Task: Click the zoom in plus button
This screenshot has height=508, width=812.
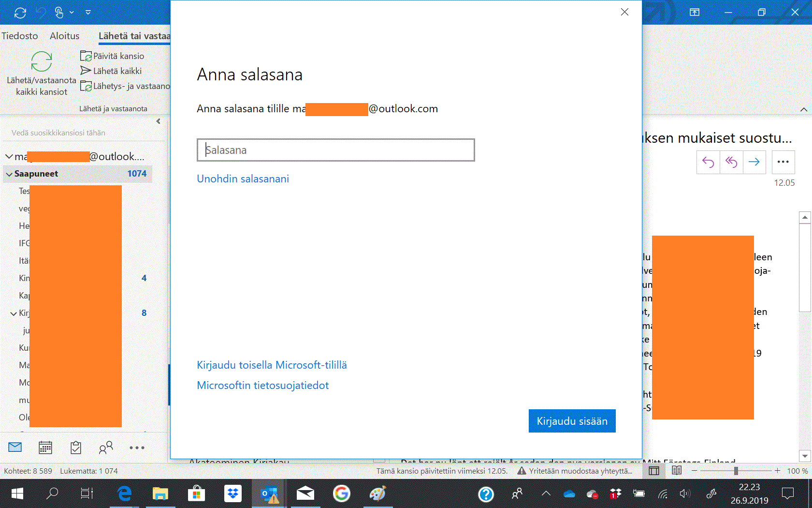Action: (x=777, y=471)
